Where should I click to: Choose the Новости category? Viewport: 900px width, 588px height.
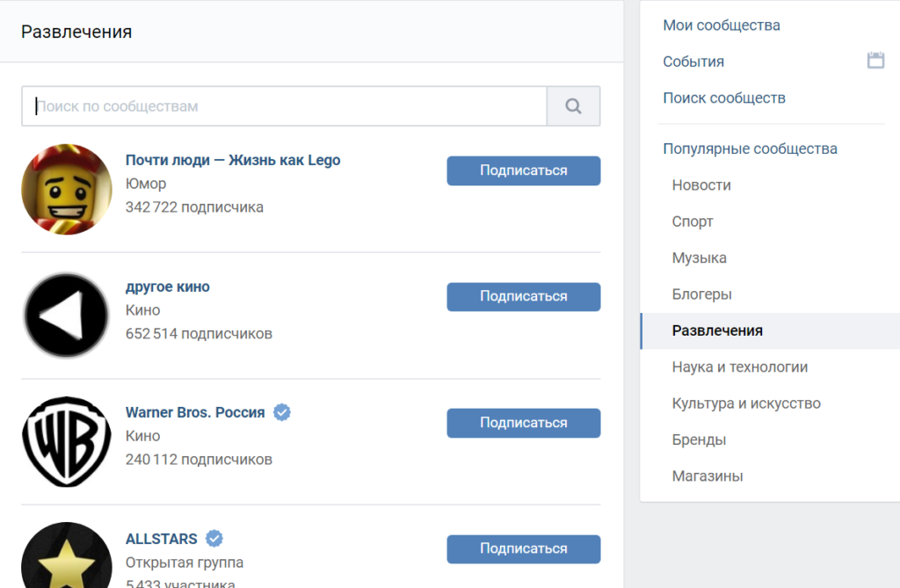click(701, 185)
